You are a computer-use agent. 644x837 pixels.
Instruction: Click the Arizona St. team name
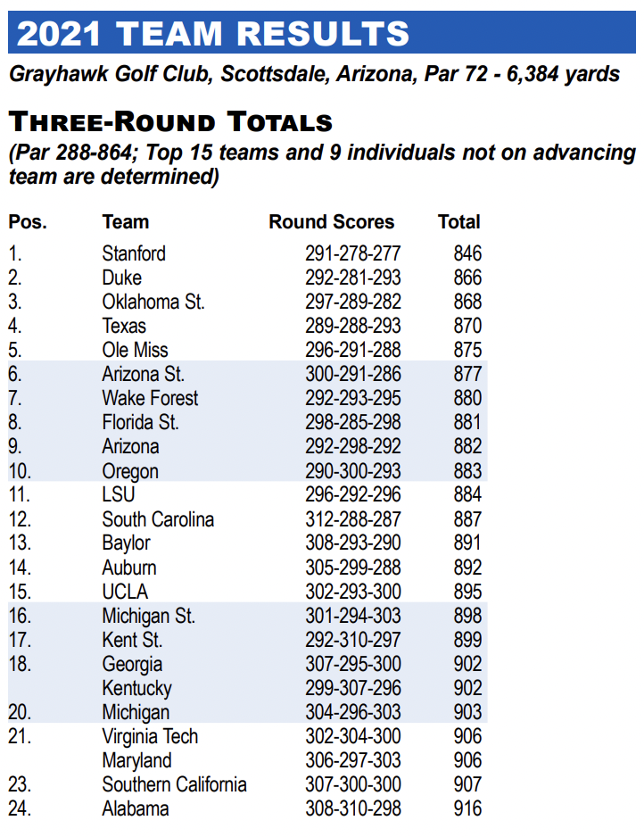144,374
